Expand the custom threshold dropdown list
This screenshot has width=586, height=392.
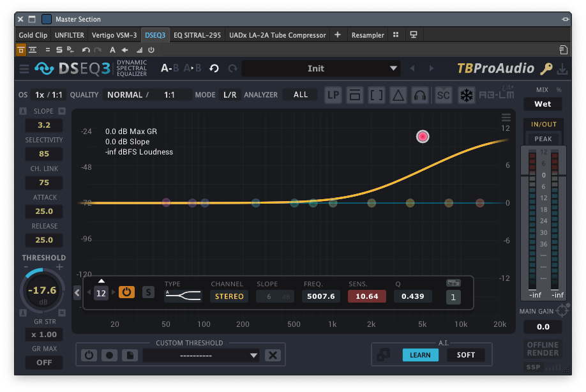(x=253, y=356)
